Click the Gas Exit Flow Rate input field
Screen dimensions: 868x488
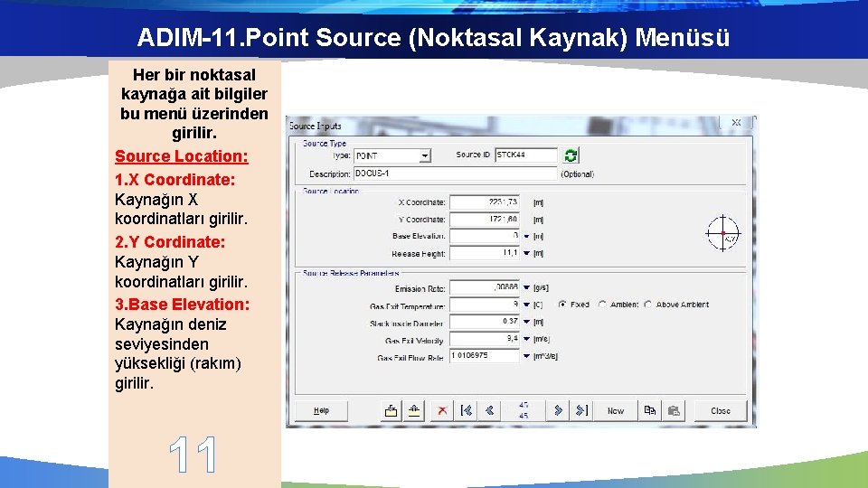(485, 356)
